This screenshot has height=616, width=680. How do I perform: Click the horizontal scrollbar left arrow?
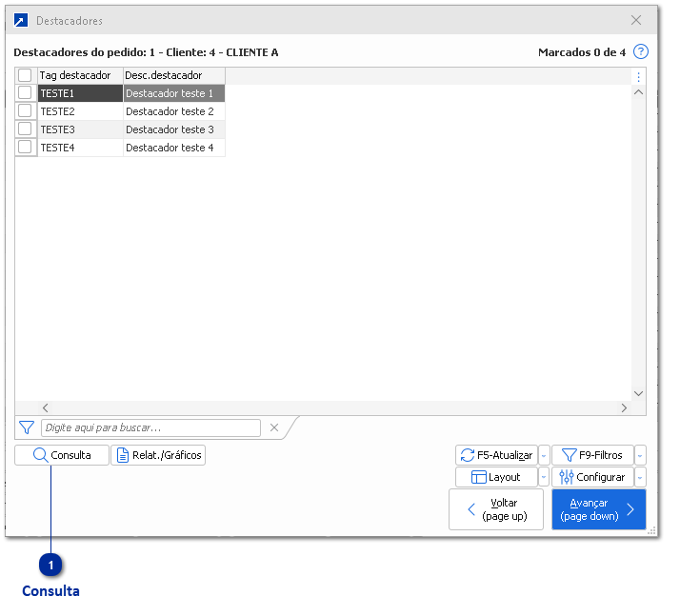tap(45, 407)
